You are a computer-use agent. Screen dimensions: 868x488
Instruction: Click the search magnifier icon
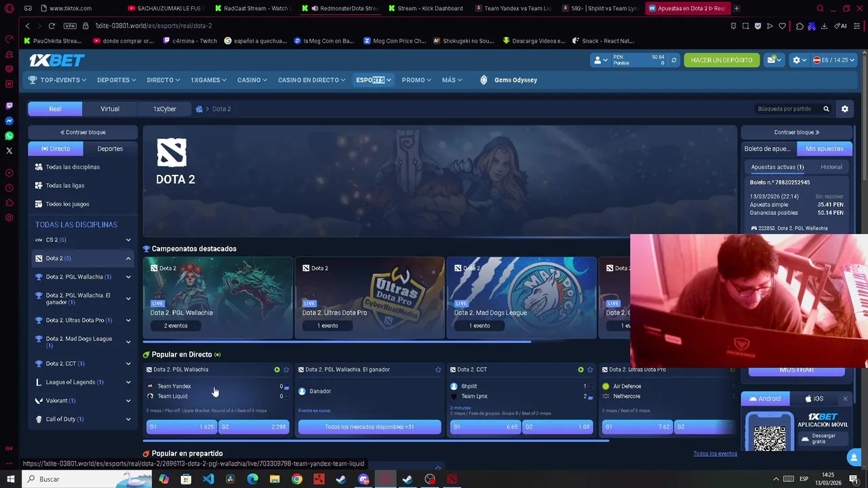(x=826, y=108)
